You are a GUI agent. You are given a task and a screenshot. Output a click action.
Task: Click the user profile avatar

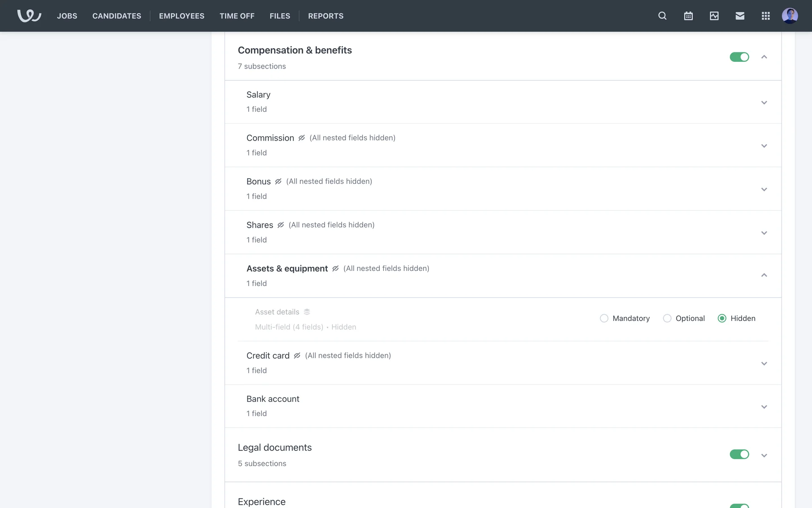pos(790,16)
